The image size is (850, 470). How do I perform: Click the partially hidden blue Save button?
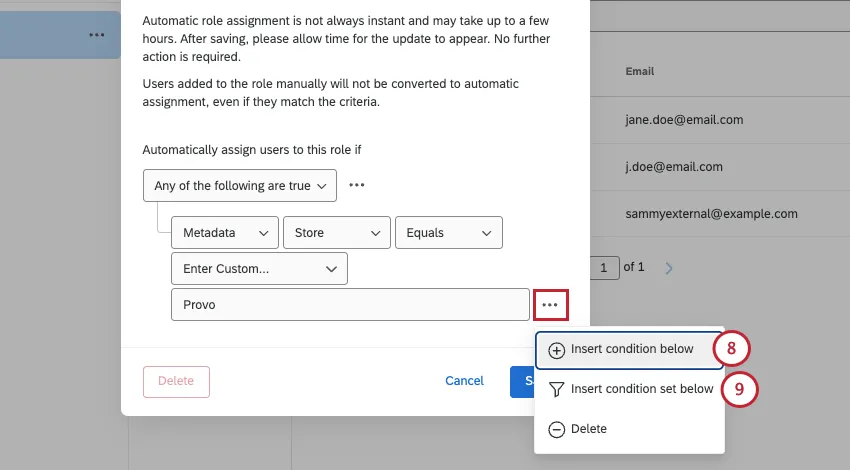point(523,382)
